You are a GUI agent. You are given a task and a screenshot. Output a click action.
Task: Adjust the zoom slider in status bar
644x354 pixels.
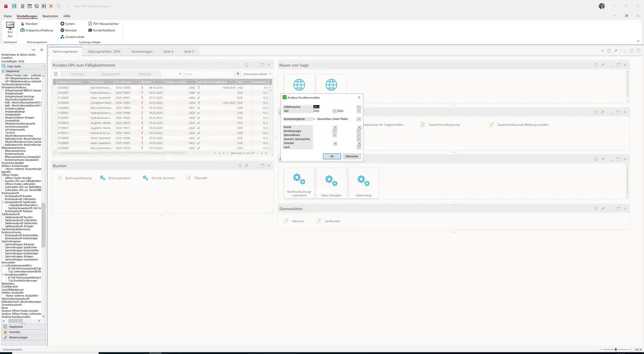[615, 349]
